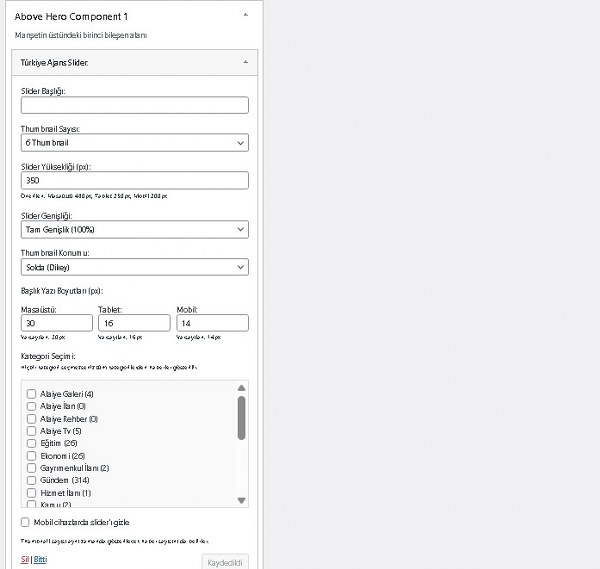Collapse the Above Hero Component 1 panel
The width and height of the screenshot is (600, 569).
(245, 16)
